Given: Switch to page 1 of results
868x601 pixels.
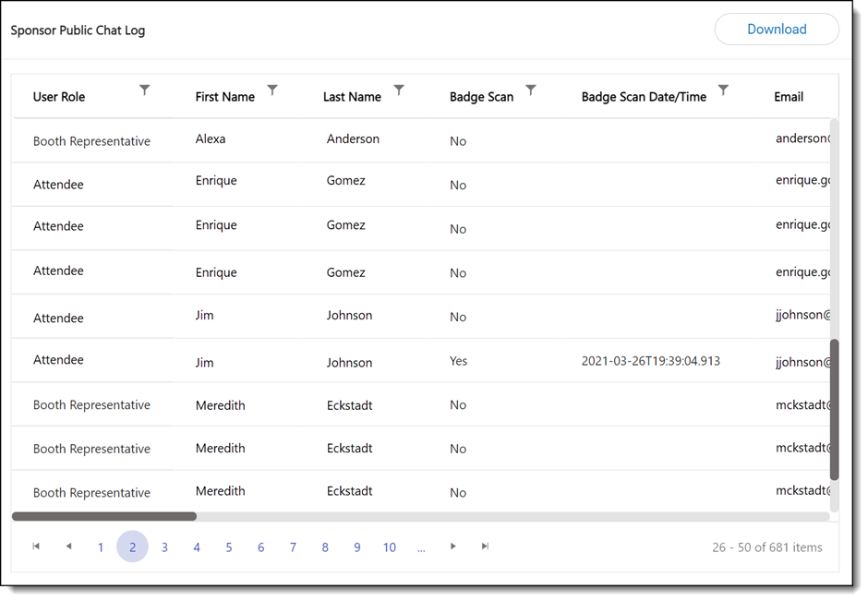Looking at the screenshot, I should point(101,547).
